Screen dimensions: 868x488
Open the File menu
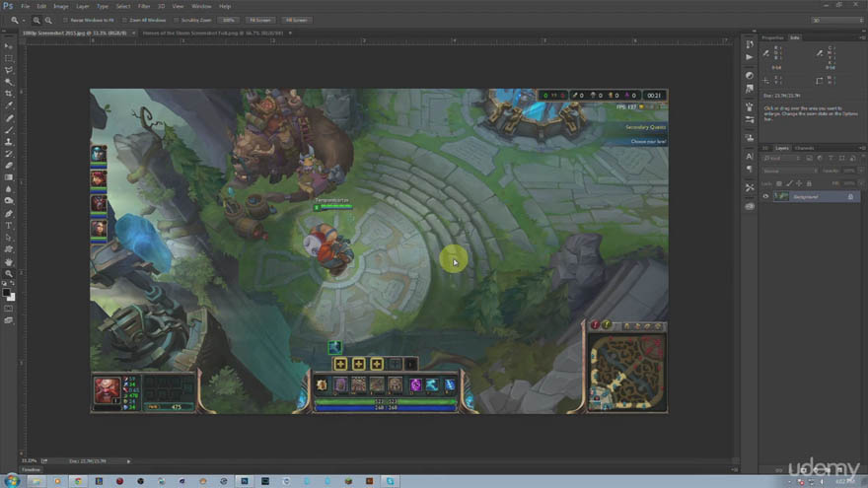pos(26,6)
